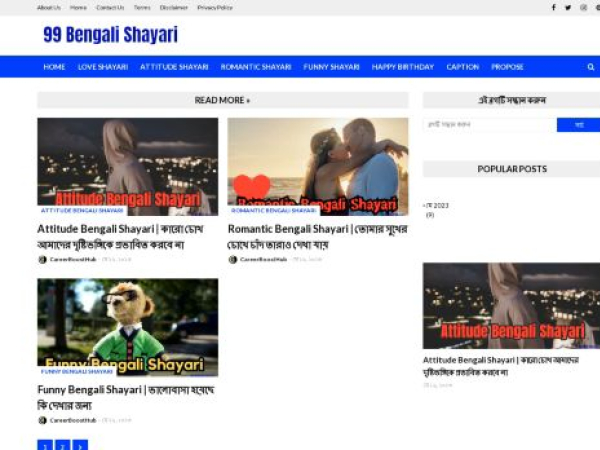Open Home link in top bar
This screenshot has width=600, height=450.
coord(78,7)
